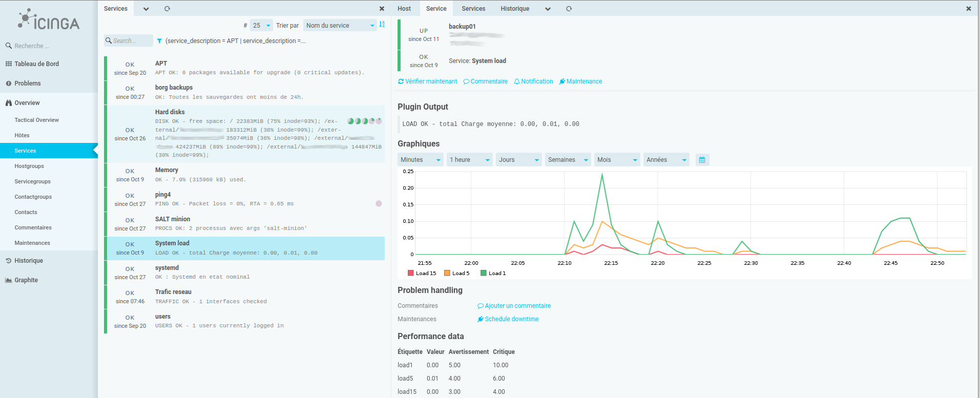Open the Semaines graph range dropdown
The image size is (980, 398).
coord(568,160)
